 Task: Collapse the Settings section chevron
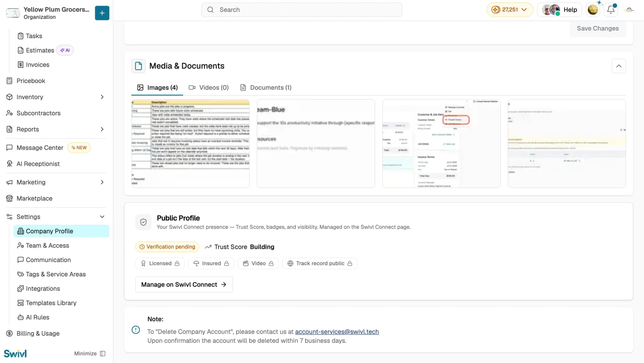click(x=102, y=217)
